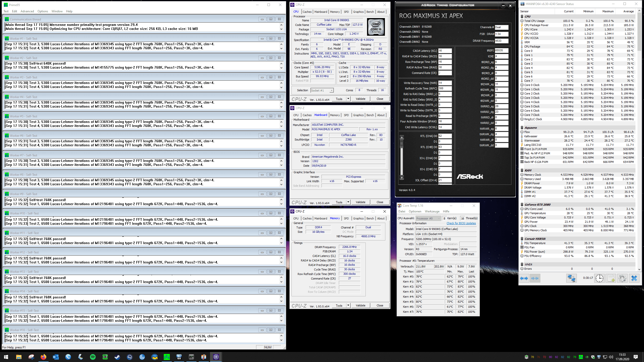
Task: Click HWiNFO expand layout arrows icon
Action: point(524,278)
